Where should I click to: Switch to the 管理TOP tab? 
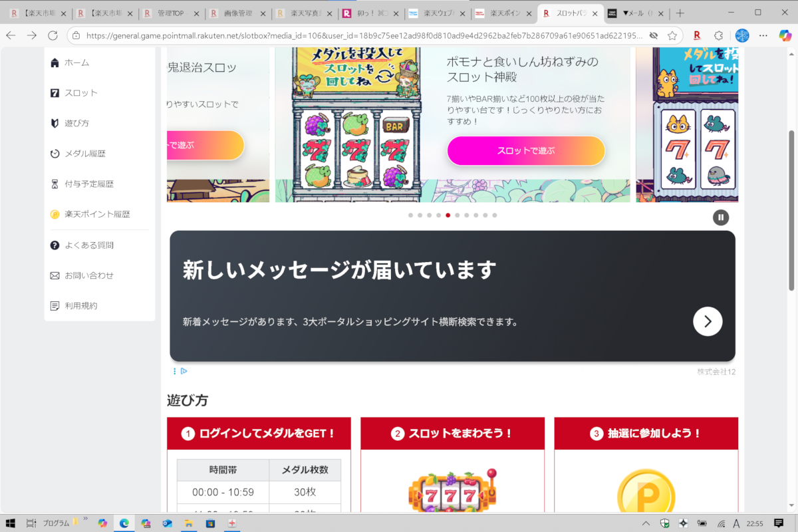(x=172, y=13)
